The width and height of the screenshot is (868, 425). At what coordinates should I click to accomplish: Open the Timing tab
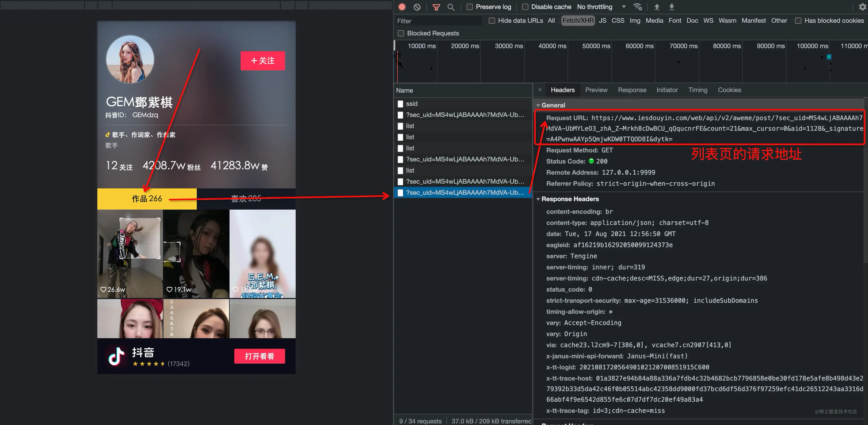[697, 90]
